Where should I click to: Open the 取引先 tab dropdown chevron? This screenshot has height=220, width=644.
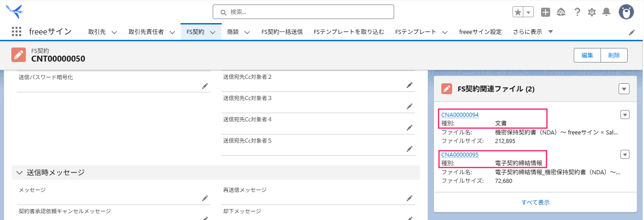pyautogui.click(x=114, y=32)
